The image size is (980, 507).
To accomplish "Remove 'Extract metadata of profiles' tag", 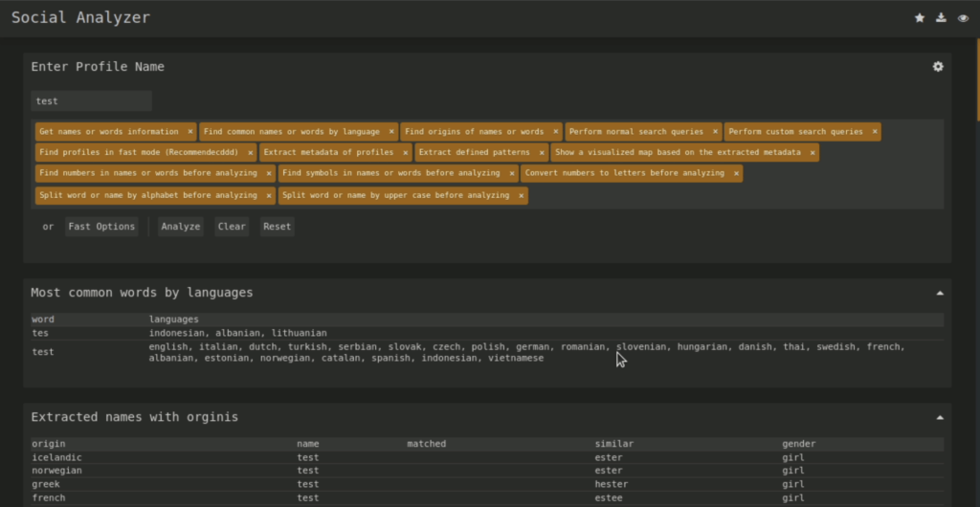I will (405, 153).
